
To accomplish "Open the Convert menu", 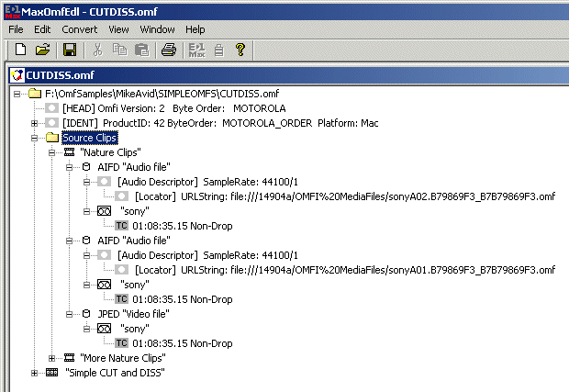I will point(80,29).
